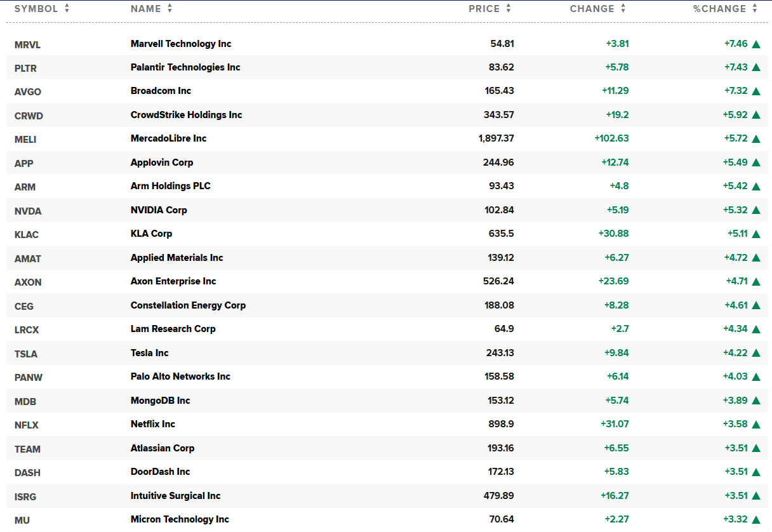
Task: Select Constellation Energy Corp company name
Action: tap(188, 305)
